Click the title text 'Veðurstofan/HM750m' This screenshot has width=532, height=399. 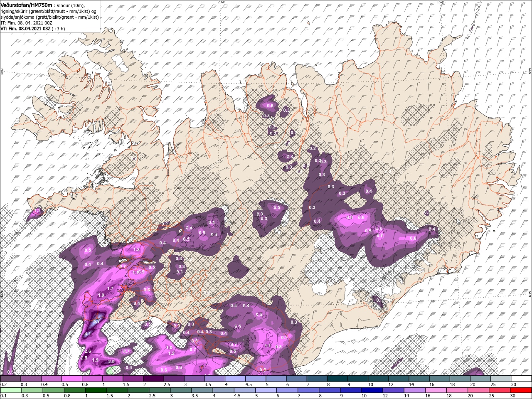pos(27,5)
